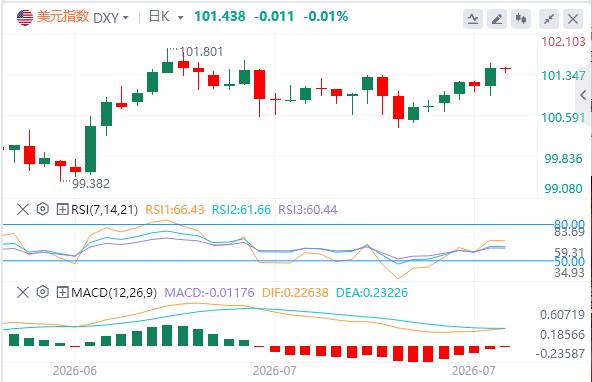Collapse chart with the shrink arrows icon
This screenshot has width=592, height=382.
549,19
